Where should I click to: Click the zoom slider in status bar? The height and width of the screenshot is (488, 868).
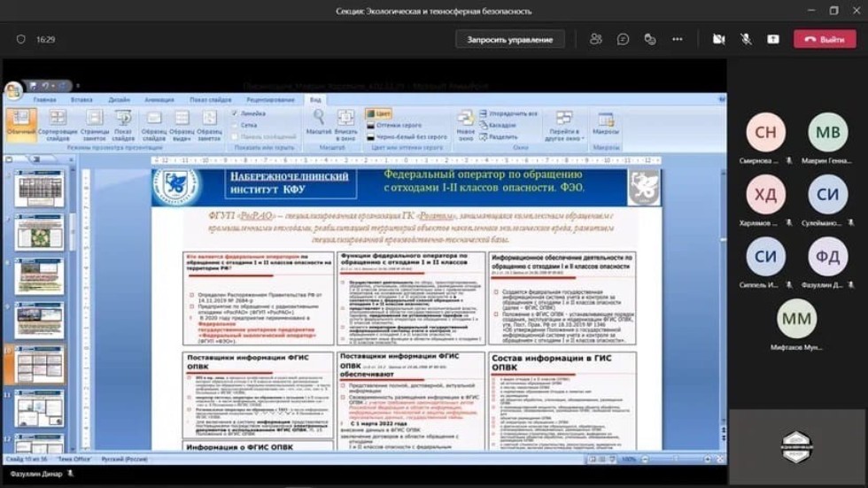click(673, 460)
